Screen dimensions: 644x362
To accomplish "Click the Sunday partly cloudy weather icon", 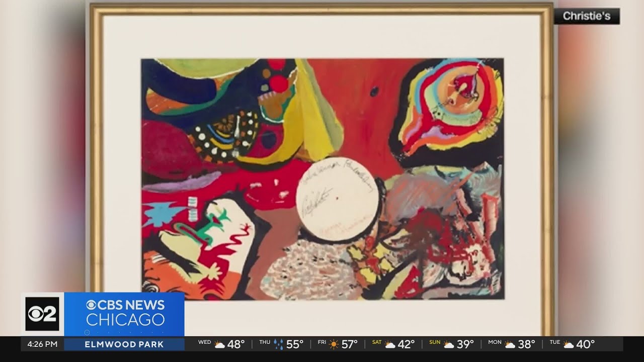I will (449, 344).
